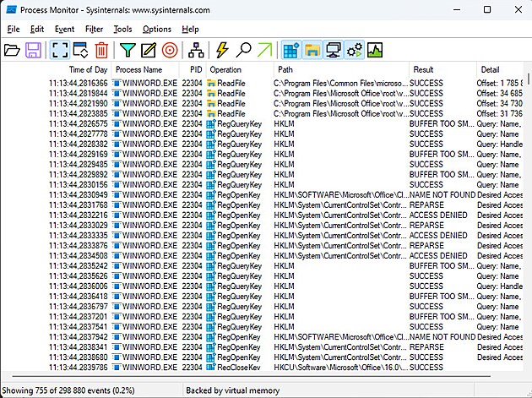
Task: Click the RegCloseKey row at 11:13:44,2839786
Action: [x=262, y=368]
